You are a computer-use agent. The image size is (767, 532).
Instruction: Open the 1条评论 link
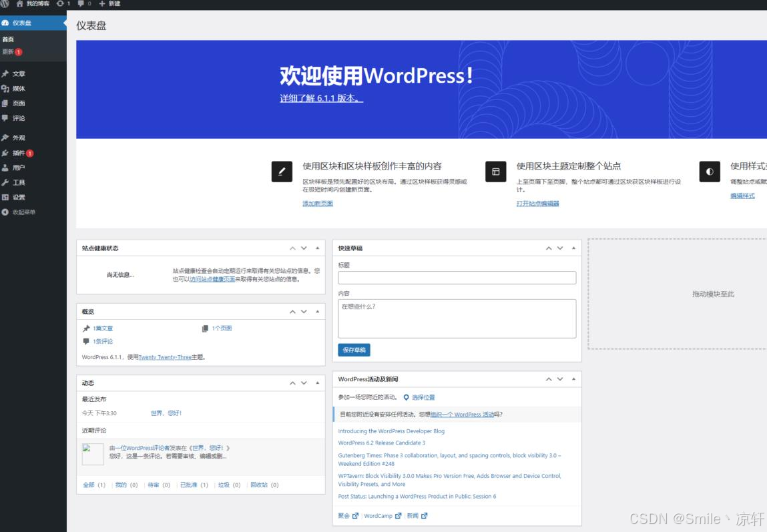[x=103, y=342]
